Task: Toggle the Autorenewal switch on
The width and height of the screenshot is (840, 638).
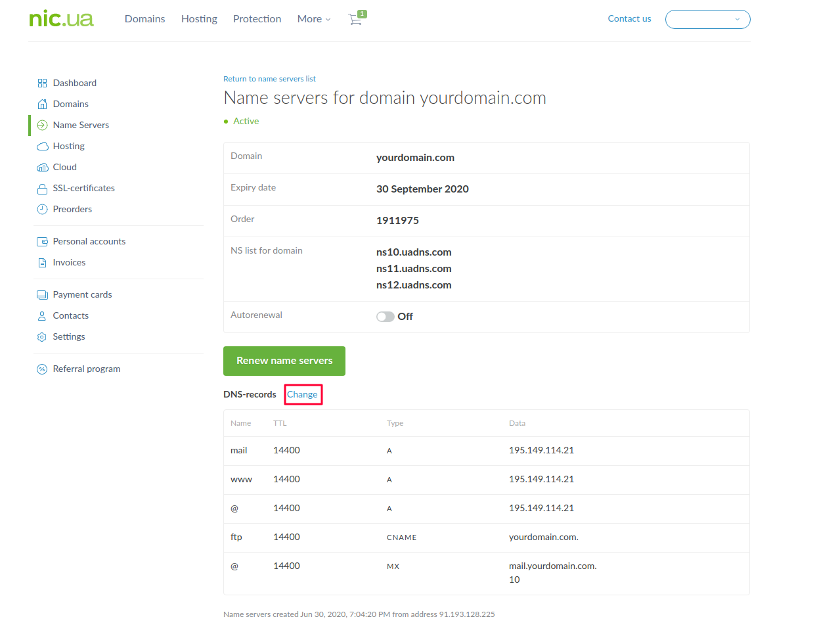Action: (385, 317)
